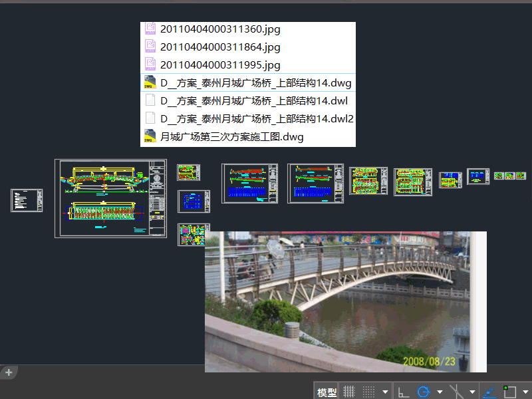Toggle isometric drafting crossed-lines icon
This screenshot has width=532, height=399.
coord(456,392)
